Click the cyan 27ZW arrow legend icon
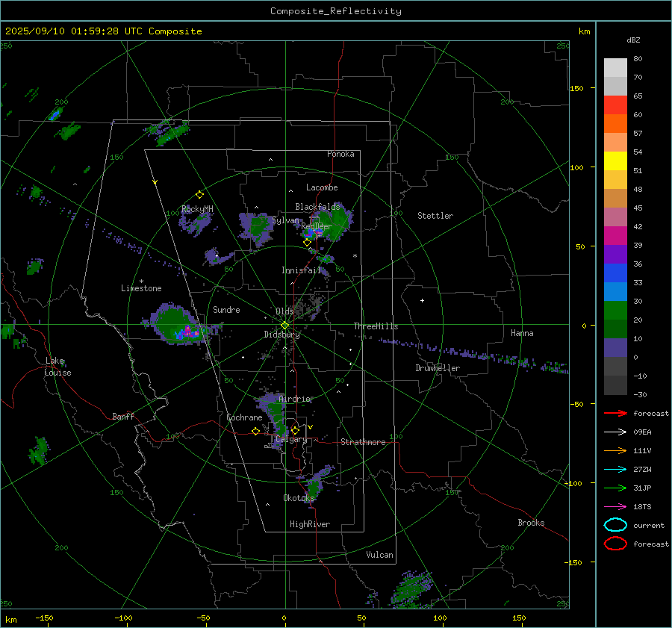 (x=615, y=470)
